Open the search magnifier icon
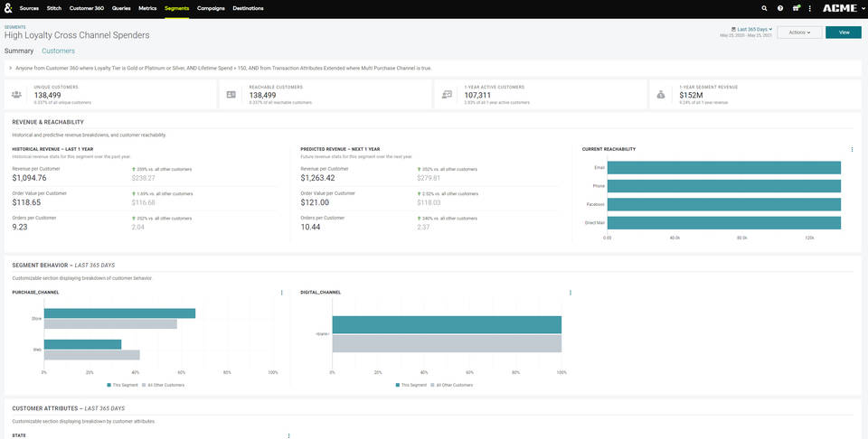868x439 pixels. (x=765, y=7)
